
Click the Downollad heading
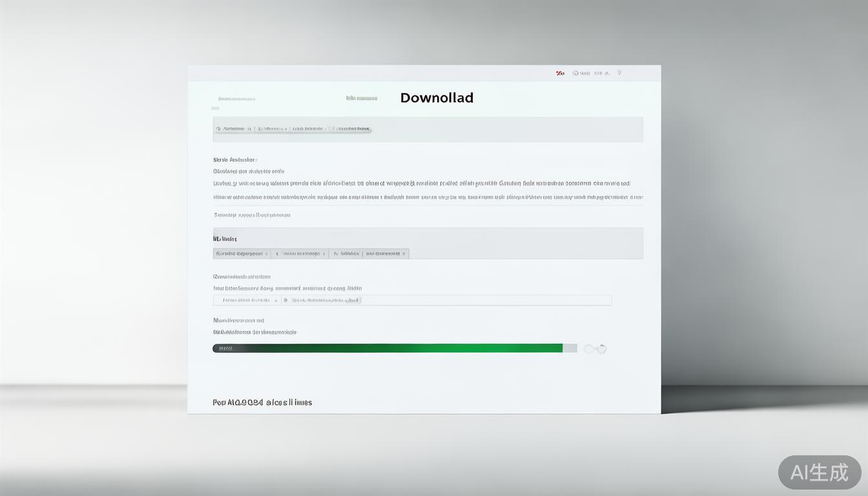coord(437,98)
